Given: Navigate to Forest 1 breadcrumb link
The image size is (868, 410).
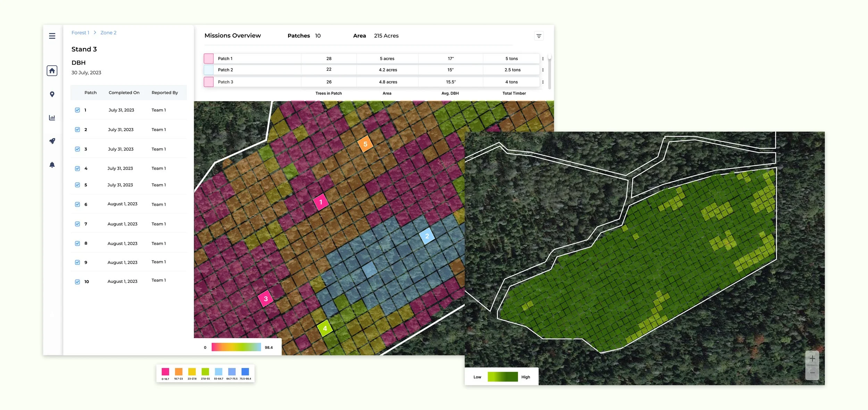Looking at the screenshot, I should tap(80, 33).
